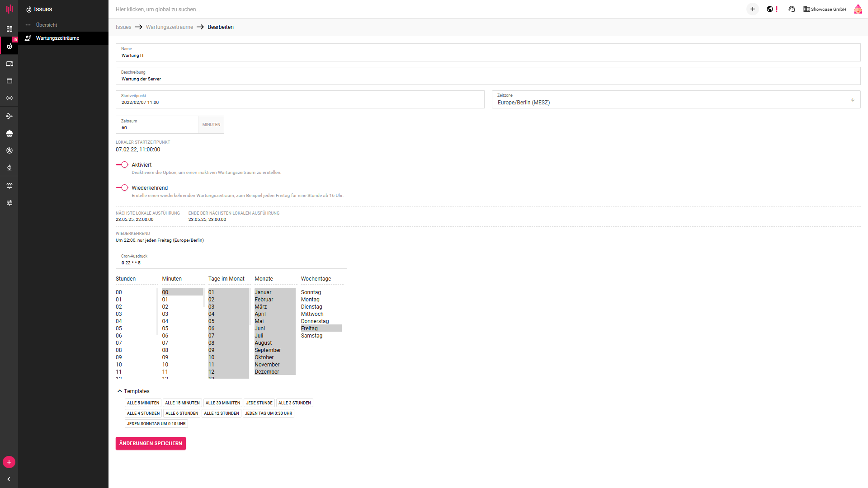Click the support headset icon in top bar

(792, 9)
